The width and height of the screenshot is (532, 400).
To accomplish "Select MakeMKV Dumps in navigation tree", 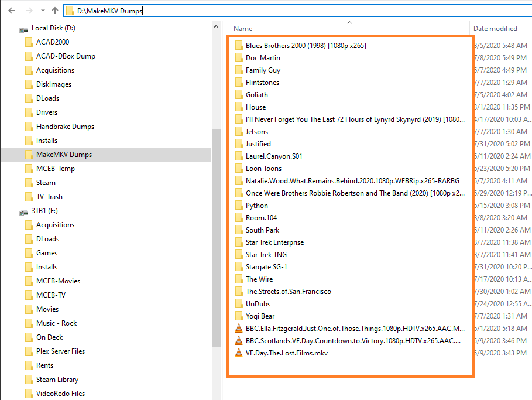I will click(106, 155).
